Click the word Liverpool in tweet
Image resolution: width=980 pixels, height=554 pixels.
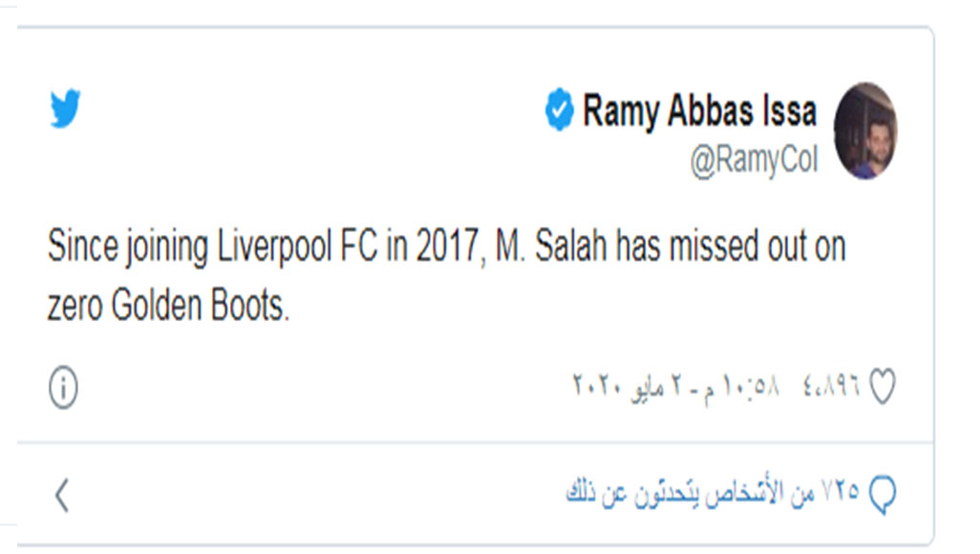click(x=274, y=246)
